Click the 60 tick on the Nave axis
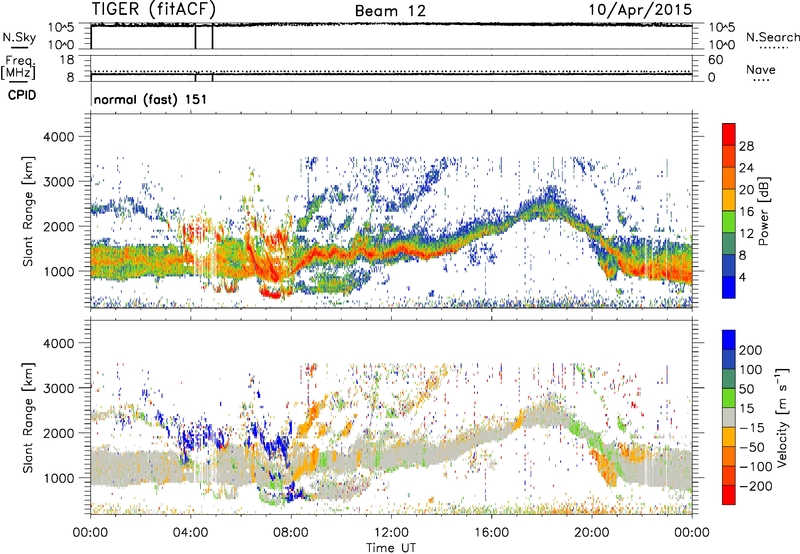 715,60
